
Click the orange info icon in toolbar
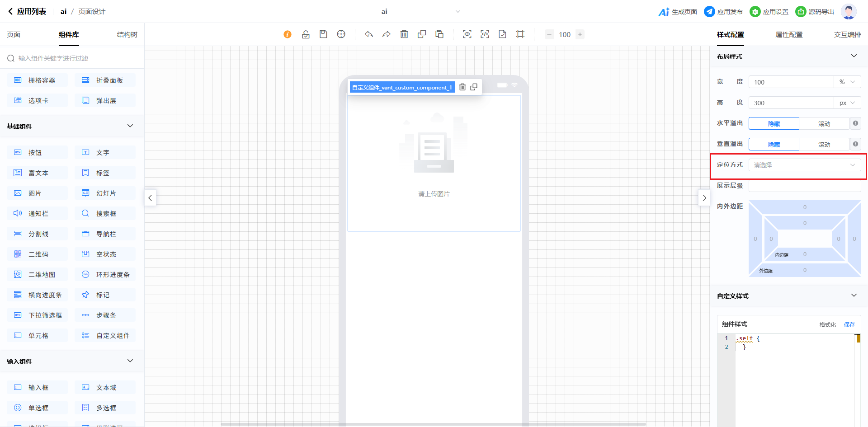tap(288, 34)
